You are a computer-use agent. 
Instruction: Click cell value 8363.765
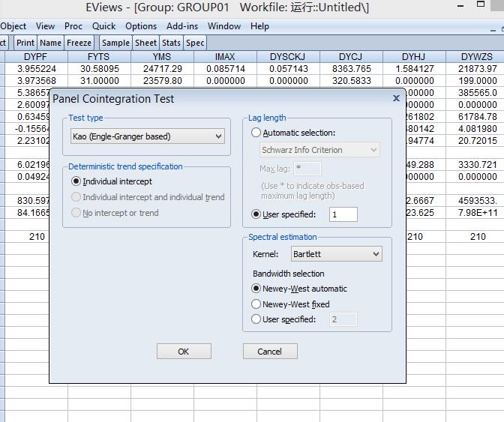pyautogui.click(x=352, y=69)
